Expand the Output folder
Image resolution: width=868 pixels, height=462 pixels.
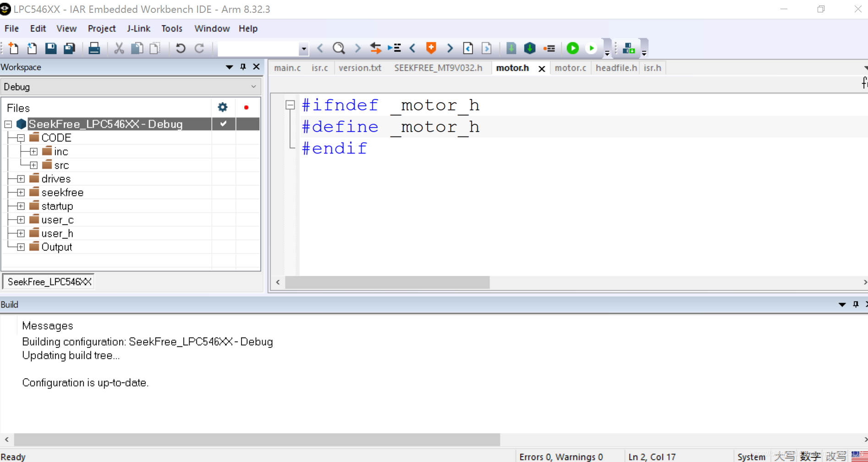[x=21, y=247]
